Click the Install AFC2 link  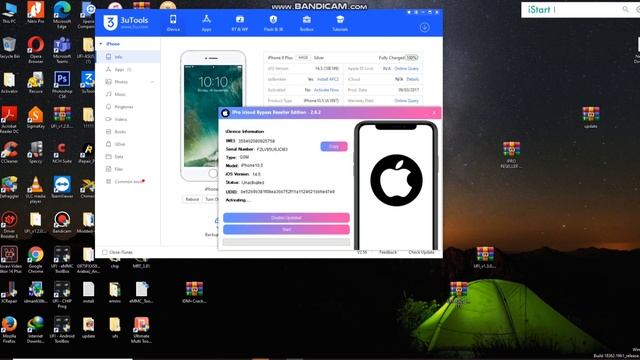[328, 79]
